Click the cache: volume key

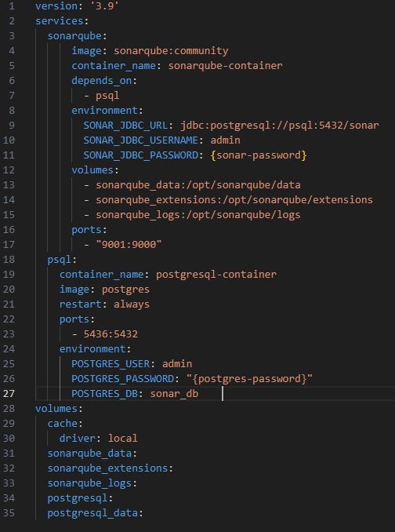(x=65, y=424)
